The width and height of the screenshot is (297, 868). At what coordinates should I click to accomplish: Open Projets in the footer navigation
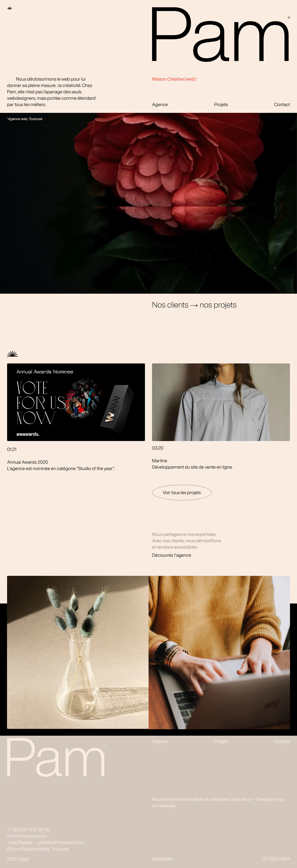point(221,741)
